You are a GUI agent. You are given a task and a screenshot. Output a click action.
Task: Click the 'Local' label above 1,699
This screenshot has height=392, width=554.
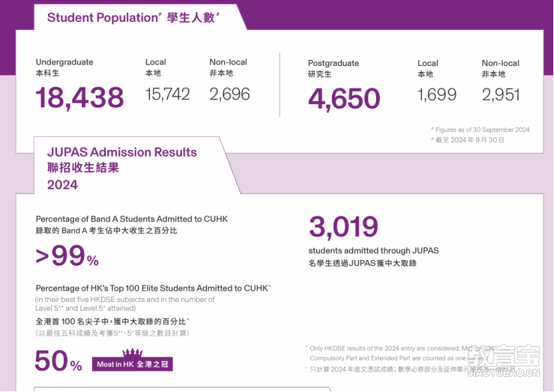428,63
